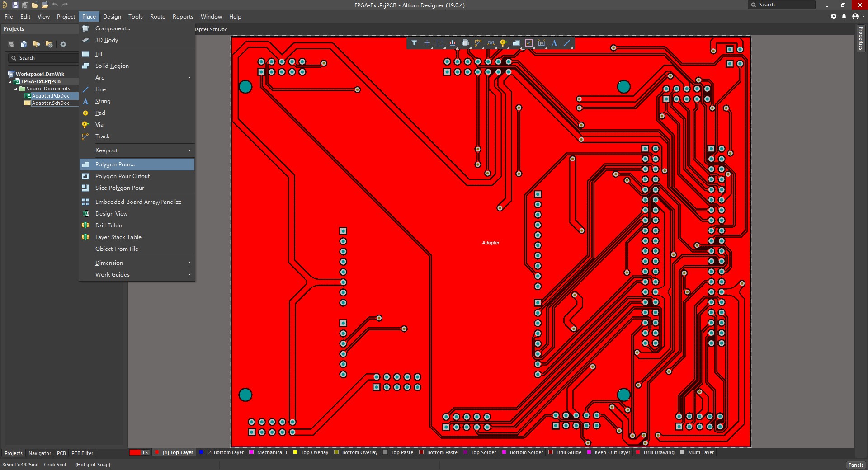
Task: Collapse the Source Documents folder
Action: pyautogui.click(x=16, y=89)
